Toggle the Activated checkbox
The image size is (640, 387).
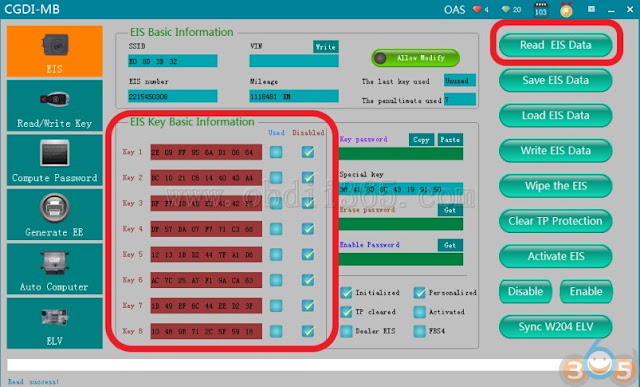click(x=420, y=312)
